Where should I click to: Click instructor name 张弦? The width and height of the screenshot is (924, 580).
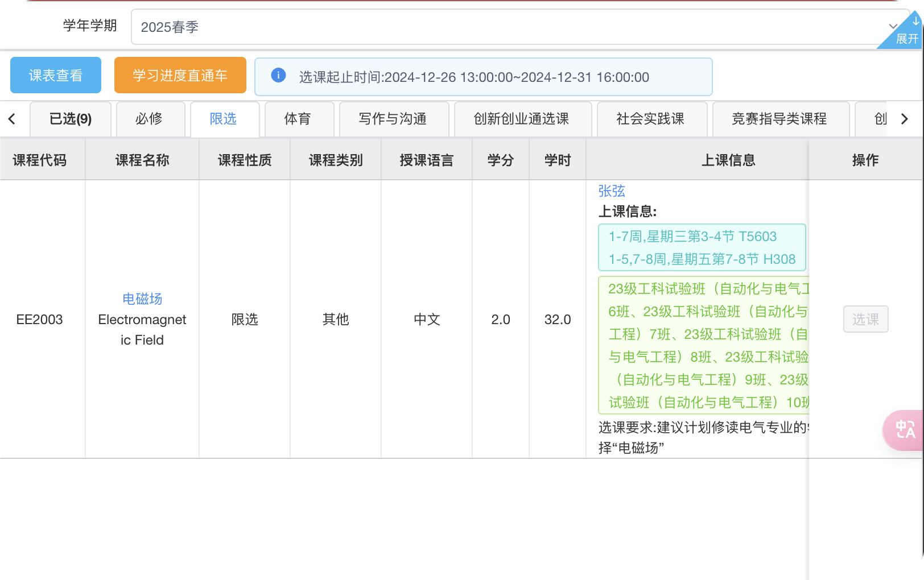click(612, 191)
